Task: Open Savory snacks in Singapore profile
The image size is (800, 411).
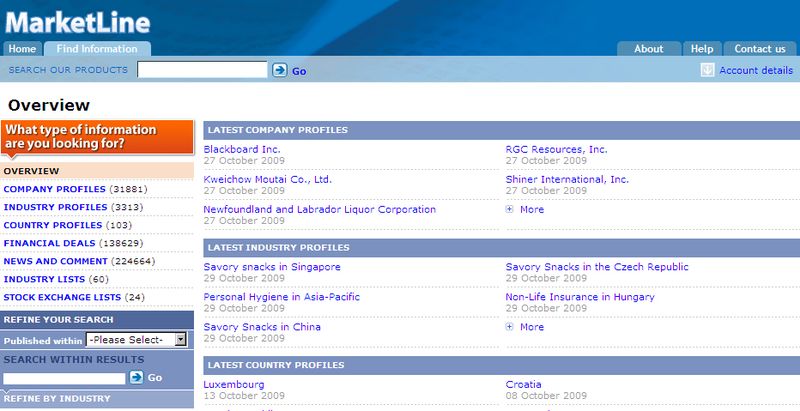Action: 272,267
